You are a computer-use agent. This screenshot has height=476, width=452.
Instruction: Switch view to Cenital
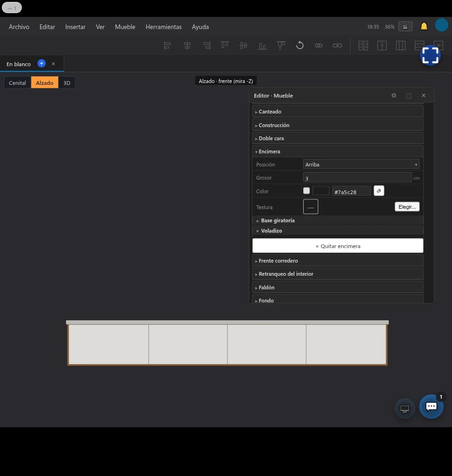pyautogui.click(x=17, y=83)
